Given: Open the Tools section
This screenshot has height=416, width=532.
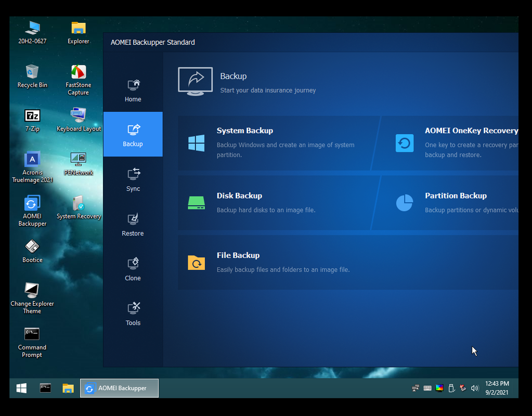Looking at the screenshot, I should [133, 313].
